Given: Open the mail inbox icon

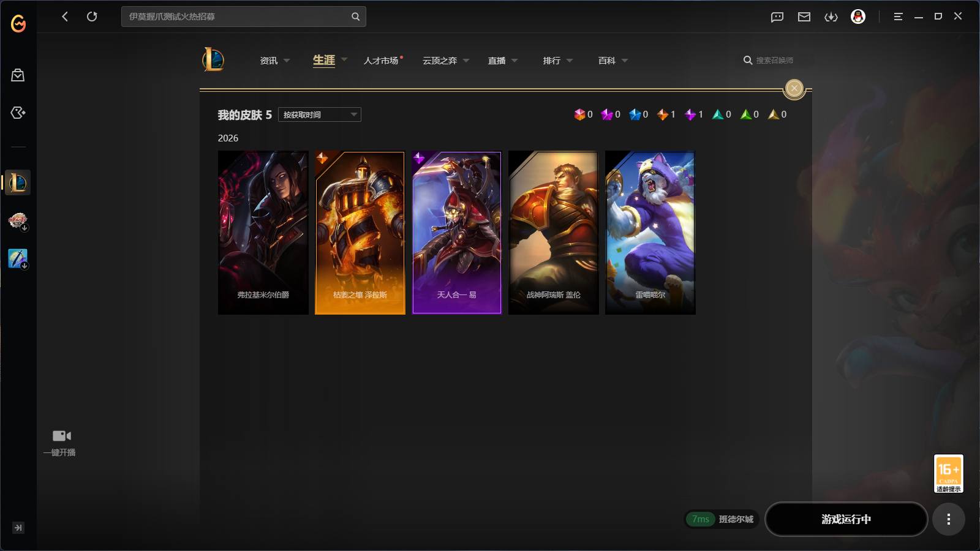Looking at the screenshot, I should (x=804, y=17).
